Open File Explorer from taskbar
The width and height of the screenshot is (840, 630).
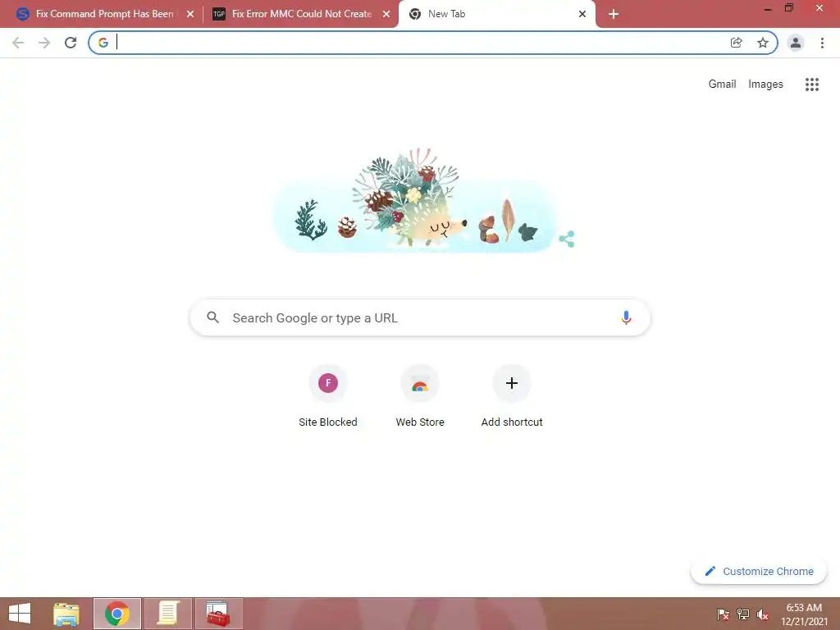click(x=66, y=614)
